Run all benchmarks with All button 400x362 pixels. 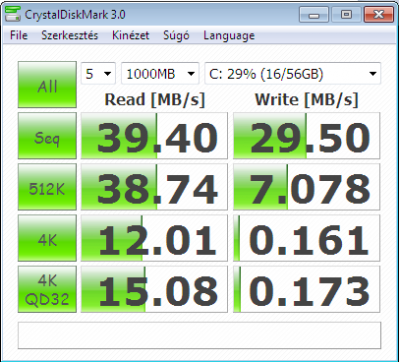point(47,85)
